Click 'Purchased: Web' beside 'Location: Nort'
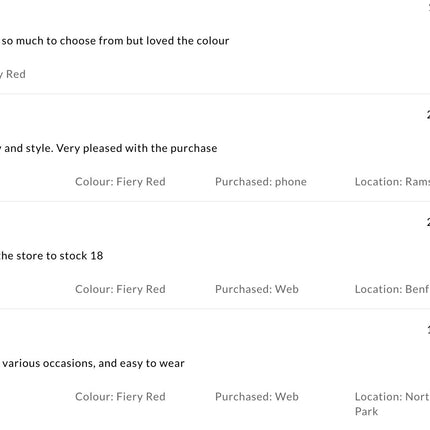Screen dimensions: 430x430 point(257,397)
